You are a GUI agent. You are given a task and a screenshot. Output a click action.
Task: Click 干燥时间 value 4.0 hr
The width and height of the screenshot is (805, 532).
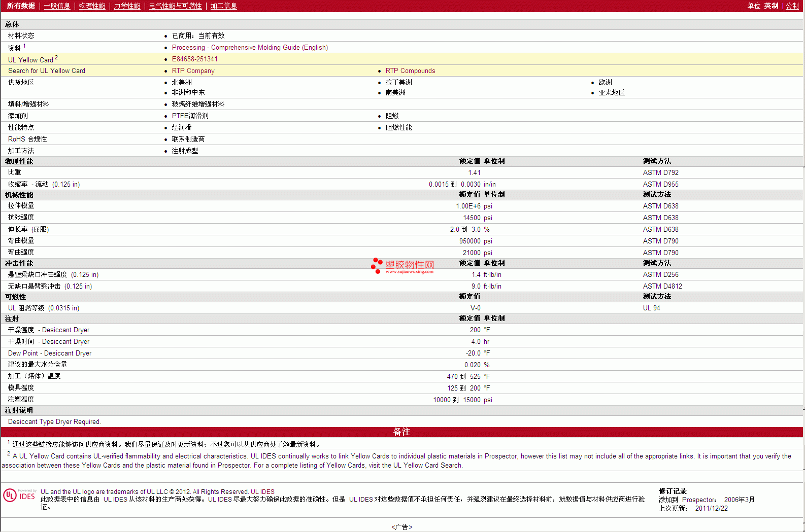pyautogui.click(x=480, y=341)
